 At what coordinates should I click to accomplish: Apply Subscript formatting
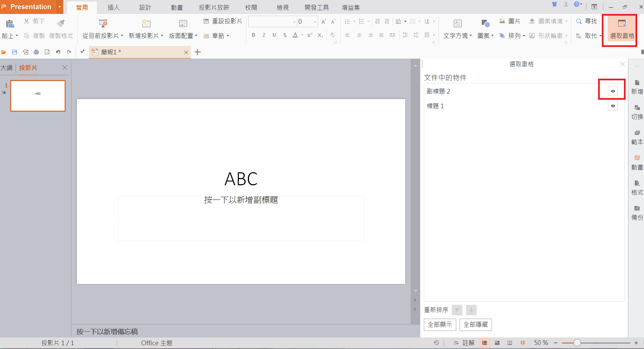coord(320,35)
